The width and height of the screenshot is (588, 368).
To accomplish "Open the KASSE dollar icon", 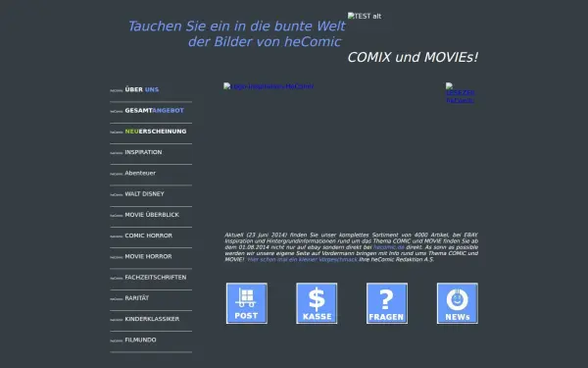I will click(317, 303).
